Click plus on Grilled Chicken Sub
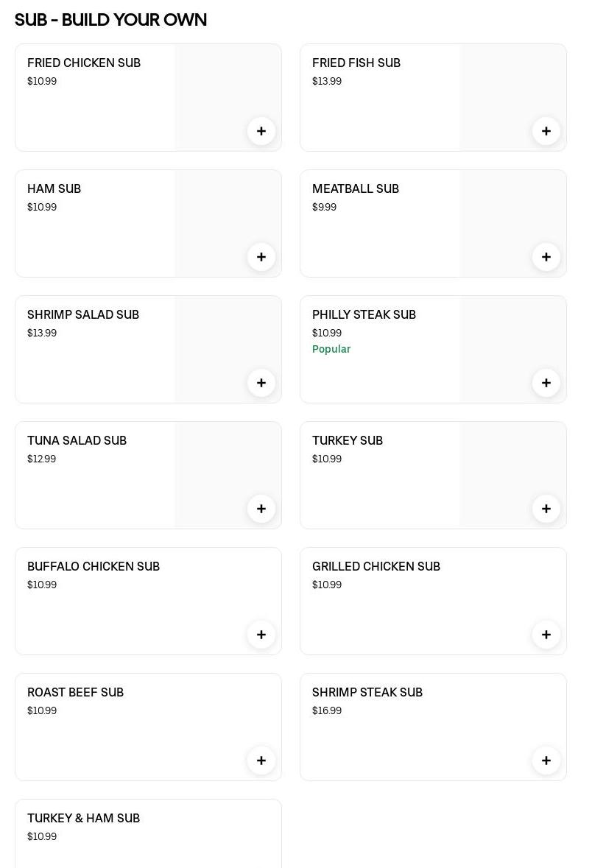 click(546, 635)
